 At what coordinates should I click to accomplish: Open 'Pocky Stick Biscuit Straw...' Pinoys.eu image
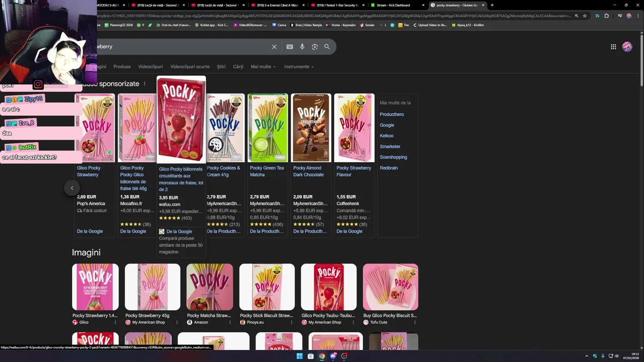(267, 287)
